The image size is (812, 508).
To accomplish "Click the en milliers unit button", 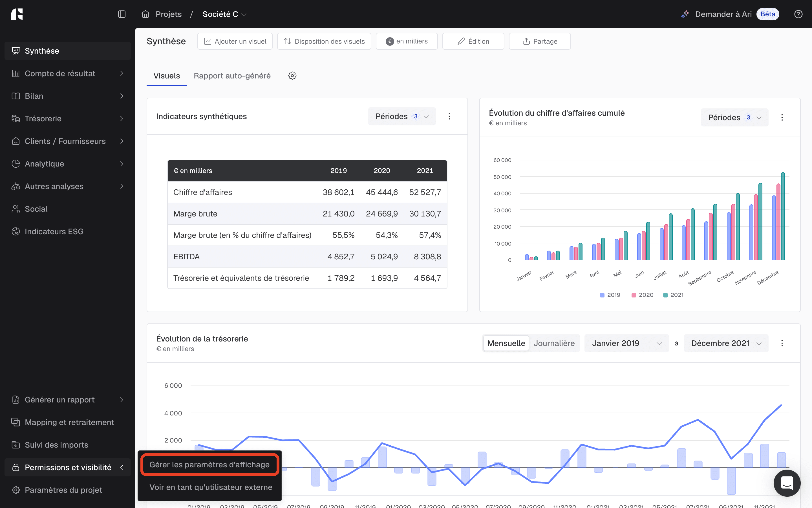I will 407,41.
